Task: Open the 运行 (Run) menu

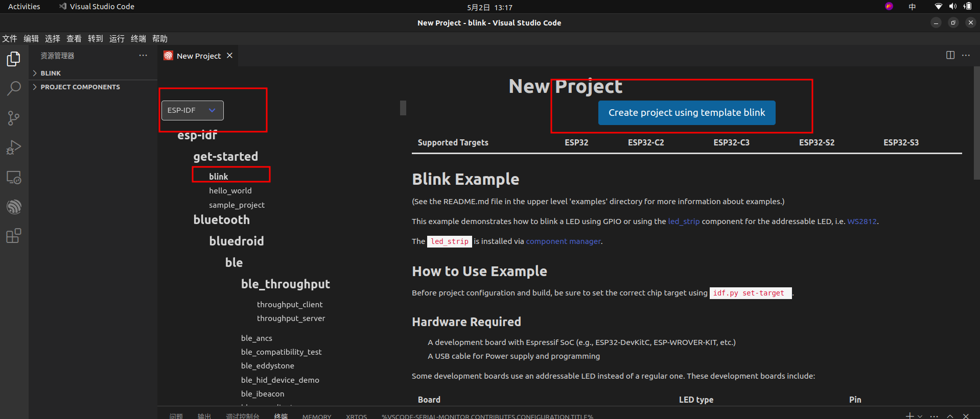Action: (117, 39)
